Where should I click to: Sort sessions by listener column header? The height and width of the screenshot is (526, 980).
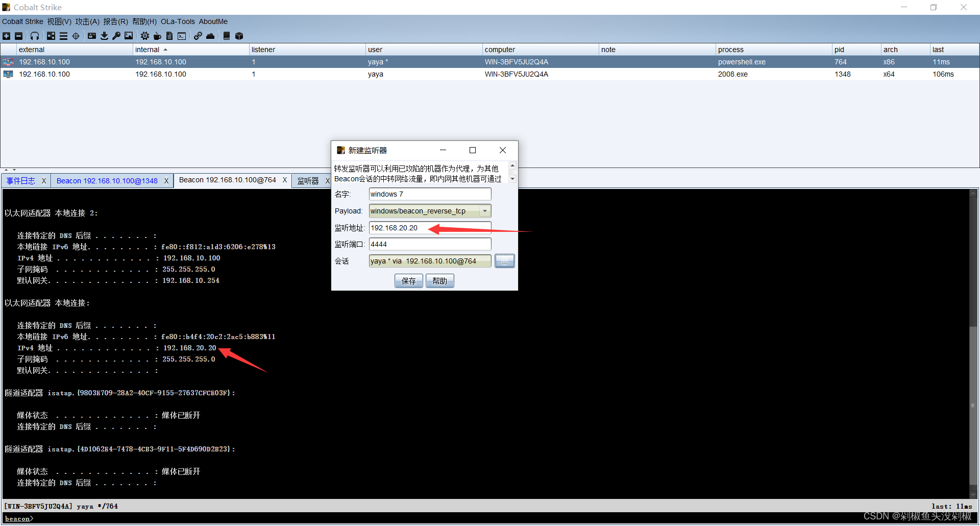(307, 50)
